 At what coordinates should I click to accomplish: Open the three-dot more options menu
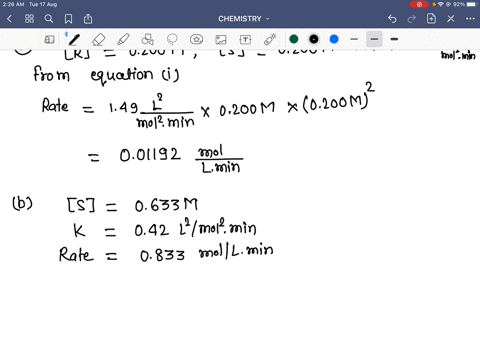point(470,19)
